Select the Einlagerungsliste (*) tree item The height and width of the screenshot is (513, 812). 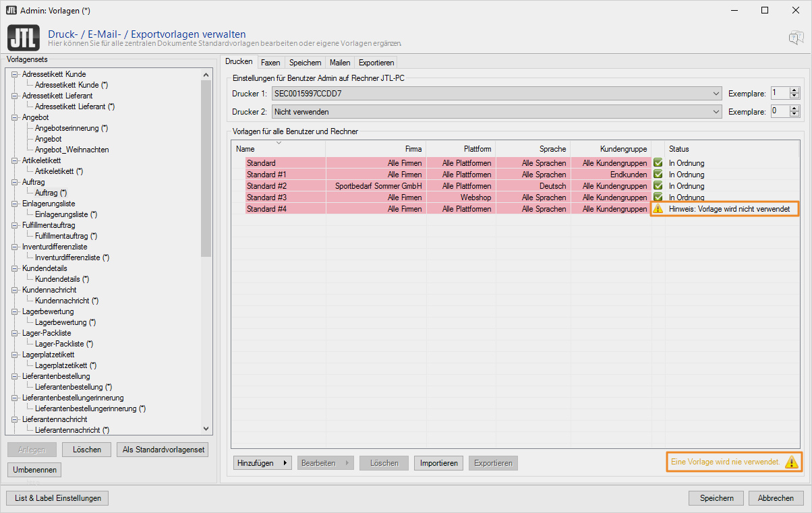click(66, 214)
